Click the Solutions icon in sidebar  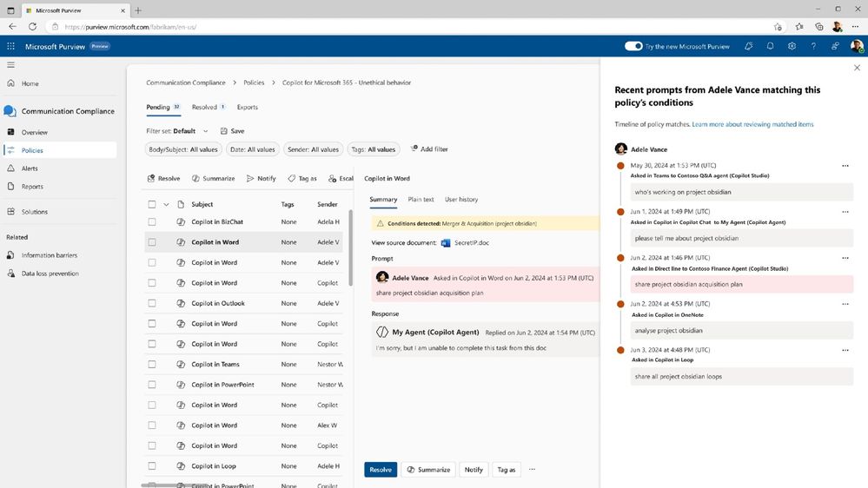10,211
